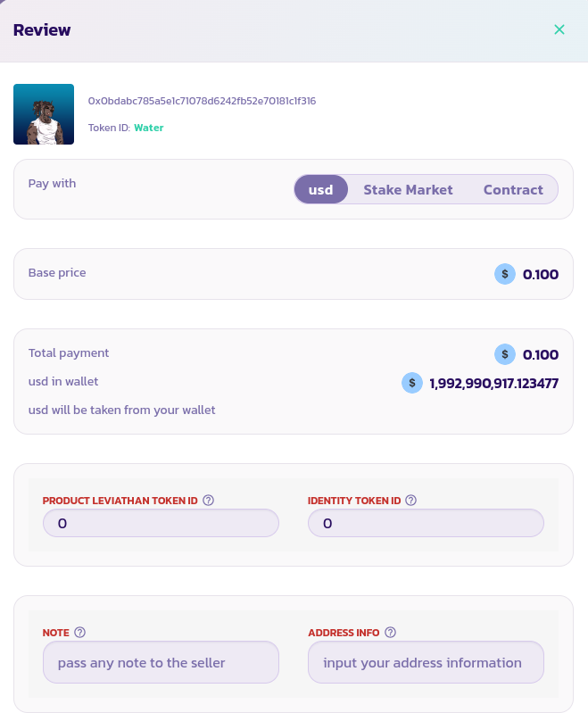Screen dimensions: 588x713
Task: Click the wallet balance amount
Action: [x=493, y=383]
